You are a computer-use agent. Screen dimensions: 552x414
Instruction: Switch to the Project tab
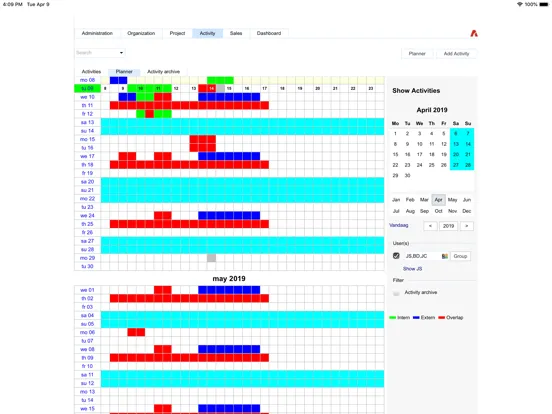177,33
